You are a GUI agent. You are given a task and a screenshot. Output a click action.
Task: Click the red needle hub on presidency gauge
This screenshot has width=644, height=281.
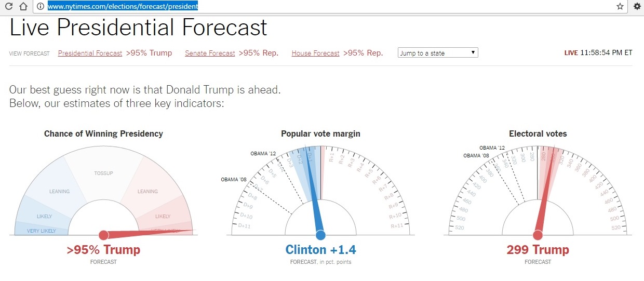103,235
